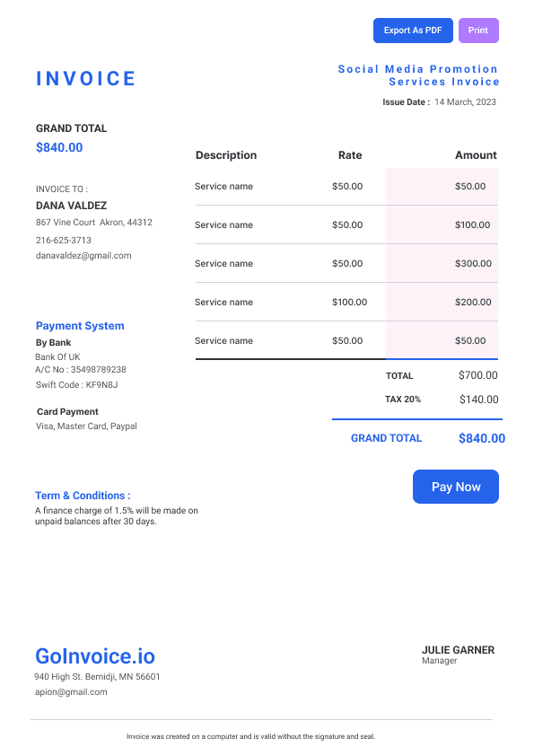
Task: Click the JULIE GARNER manager name
Action: (x=458, y=650)
